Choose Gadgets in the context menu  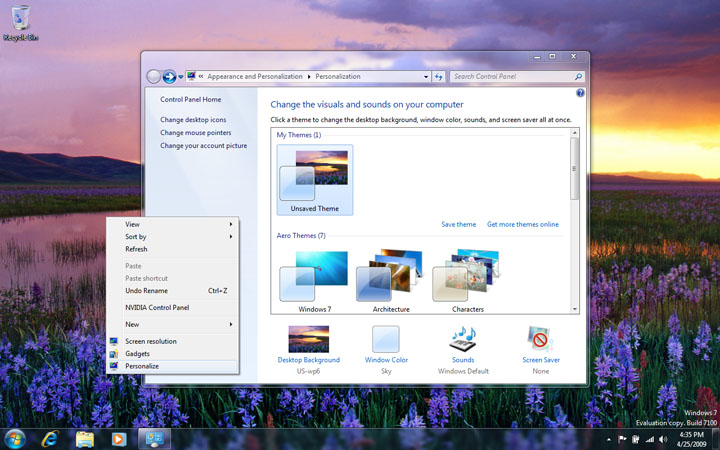(173, 354)
